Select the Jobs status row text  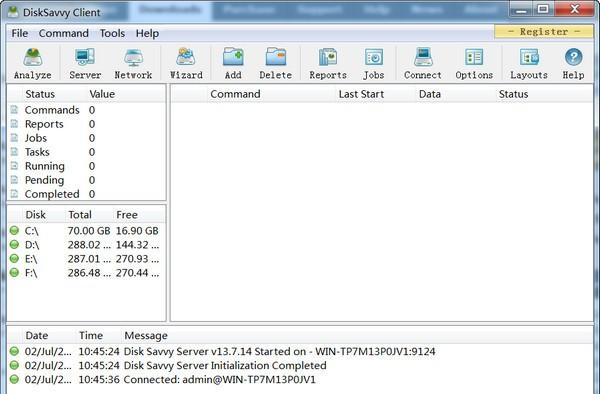[x=36, y=138]
